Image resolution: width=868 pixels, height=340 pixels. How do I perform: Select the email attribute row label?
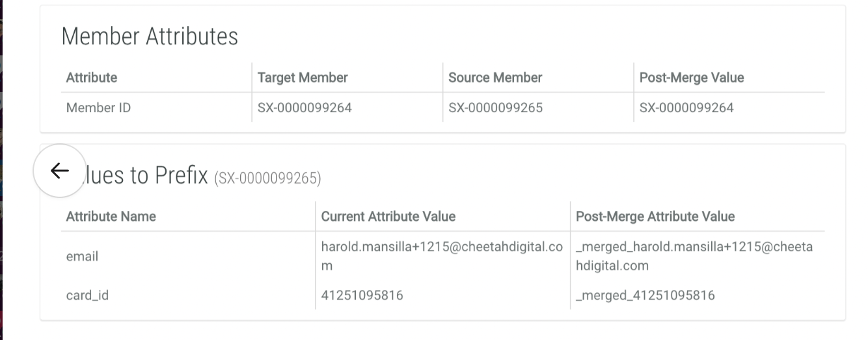click(x=82, y=257)
